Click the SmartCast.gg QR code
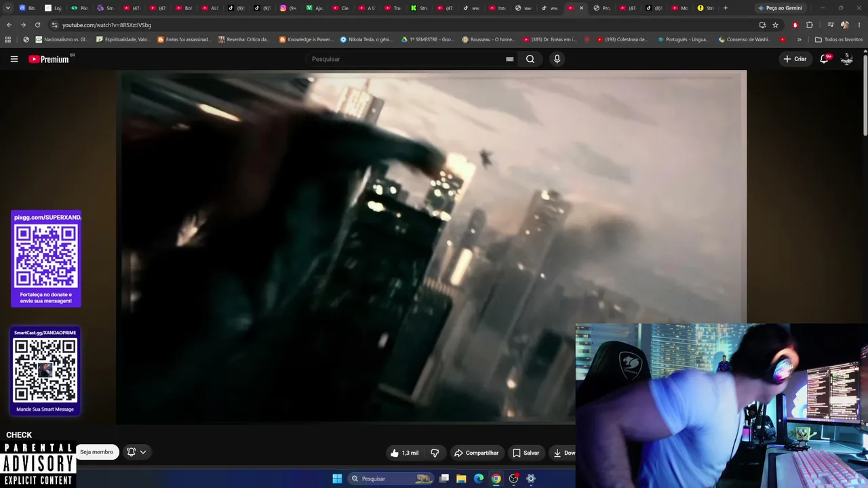Screen dimensions: 868x488 point(45,370)
